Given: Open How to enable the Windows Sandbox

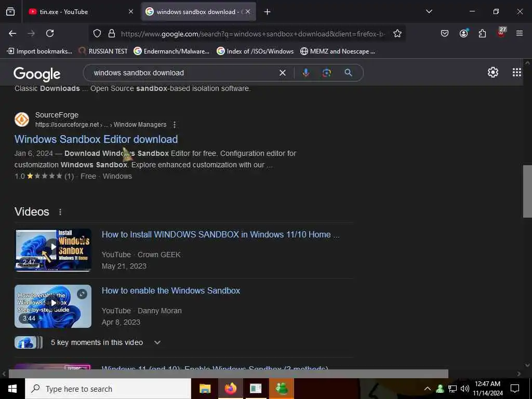Looking at the screenshot, I should point(170,291).
